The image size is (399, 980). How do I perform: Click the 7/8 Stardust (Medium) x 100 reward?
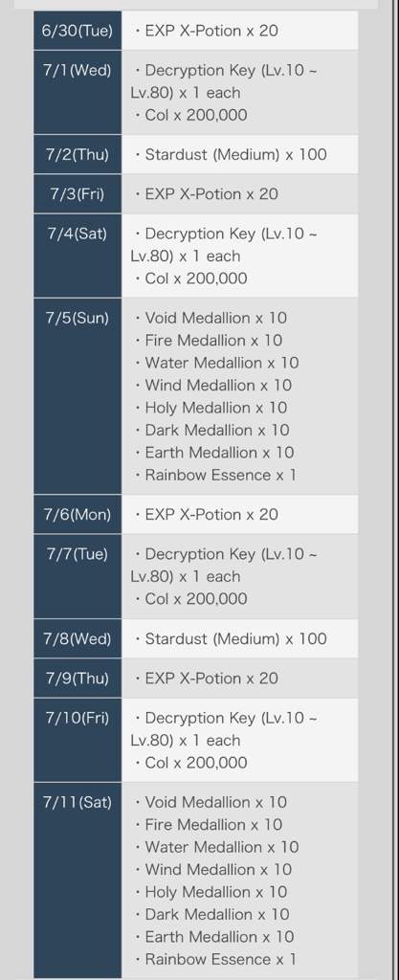(231, 638)
